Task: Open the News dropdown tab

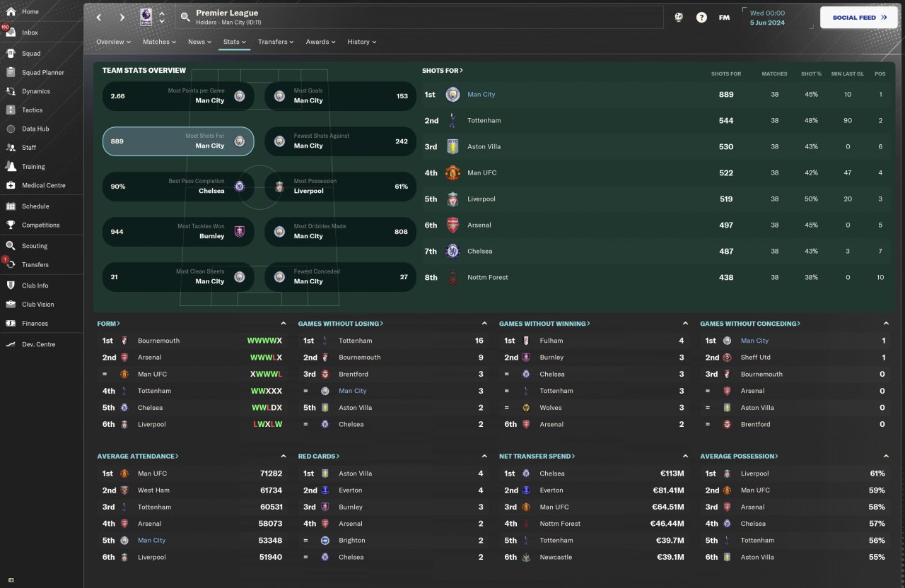Action: tap(200, 42)
